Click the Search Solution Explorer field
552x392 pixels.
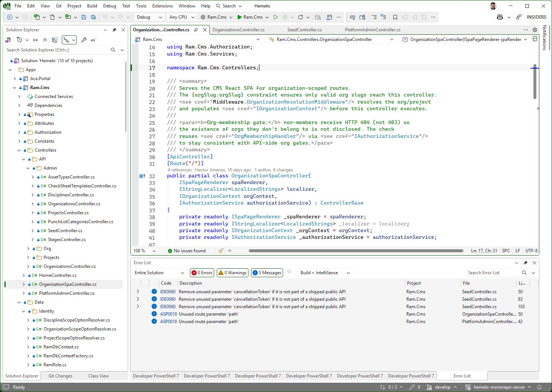(57, 50)
